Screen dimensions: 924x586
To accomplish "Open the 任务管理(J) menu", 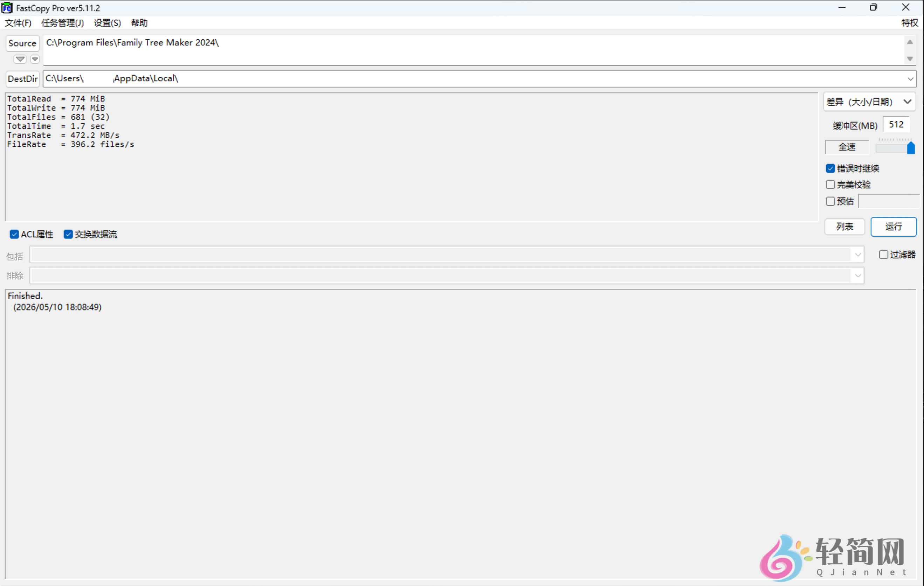I will point(63,23).
